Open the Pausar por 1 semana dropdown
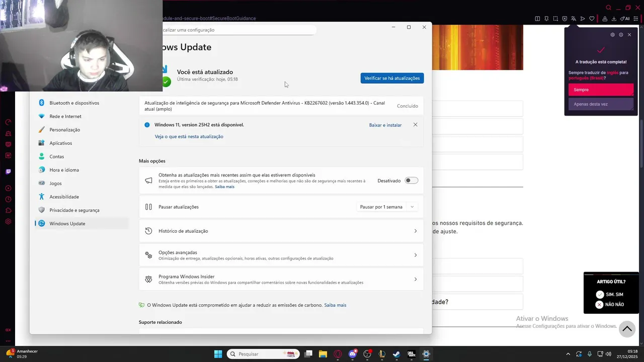The image size is (644, 362). click(387, 207)
